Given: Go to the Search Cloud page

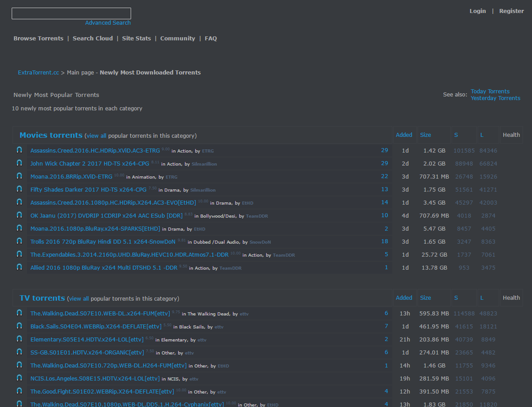Looking at the screenshot, I should point(92,39).
